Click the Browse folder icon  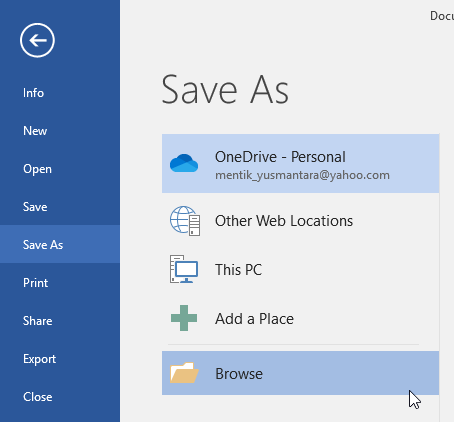click(x=184, y=373)
